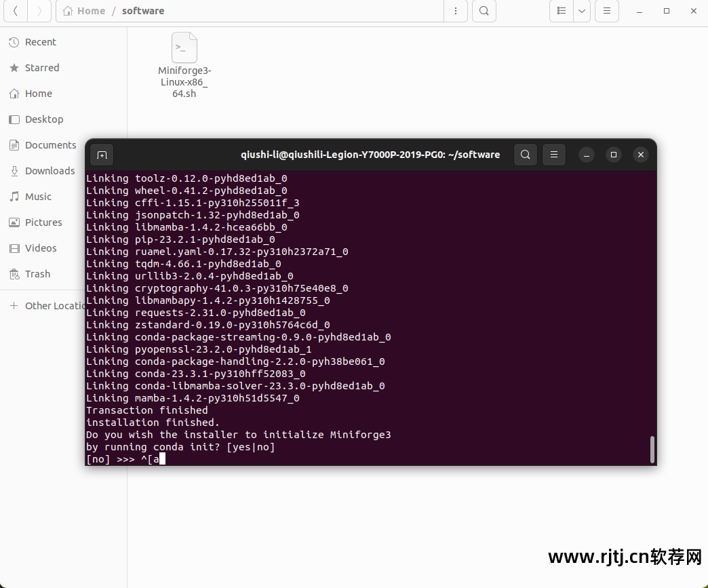Open the path options three-dot menu
708x588 pixels.
click(456, 11)
